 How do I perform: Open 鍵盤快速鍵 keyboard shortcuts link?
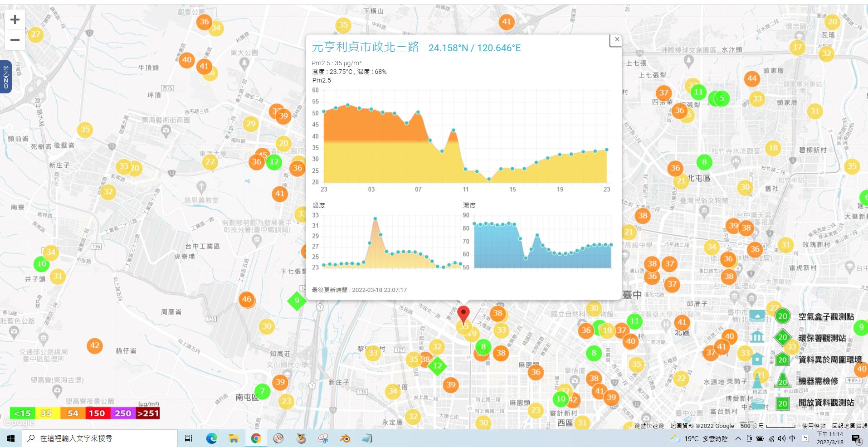[x=649, y=426]
